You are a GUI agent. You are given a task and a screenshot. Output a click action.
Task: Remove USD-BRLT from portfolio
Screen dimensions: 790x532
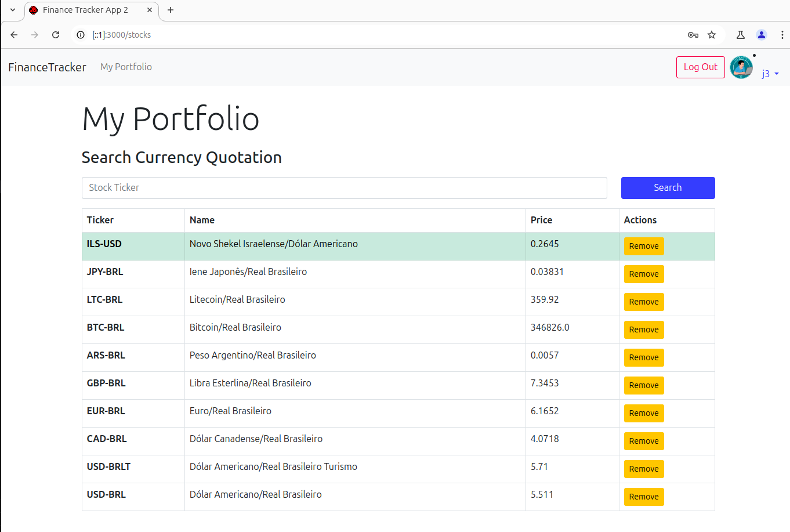coord(644,469)
